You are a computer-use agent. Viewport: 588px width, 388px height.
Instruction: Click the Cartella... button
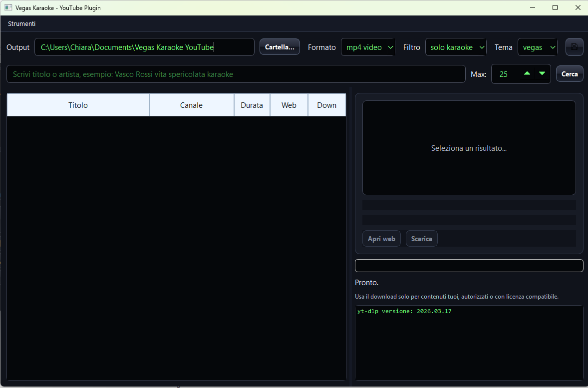pyautogui.click(x=280, y=47)
